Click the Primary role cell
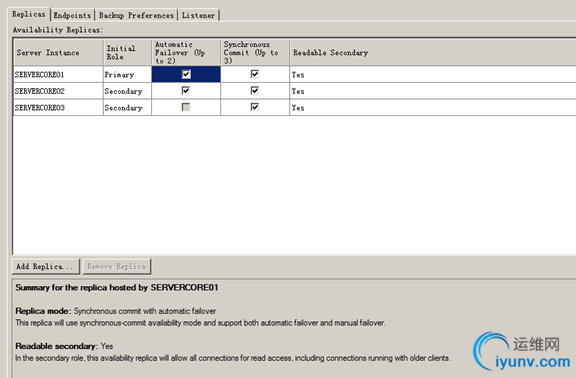The width and height of the screenshot is (576, 378). pyautogui.click(x=127, y=75)
